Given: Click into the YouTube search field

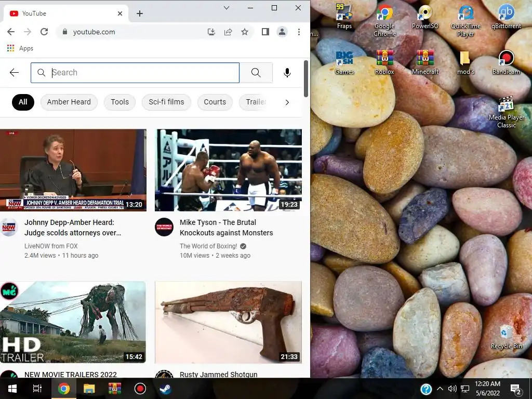Looking at the screenshot, I should (x=135, y=73).
